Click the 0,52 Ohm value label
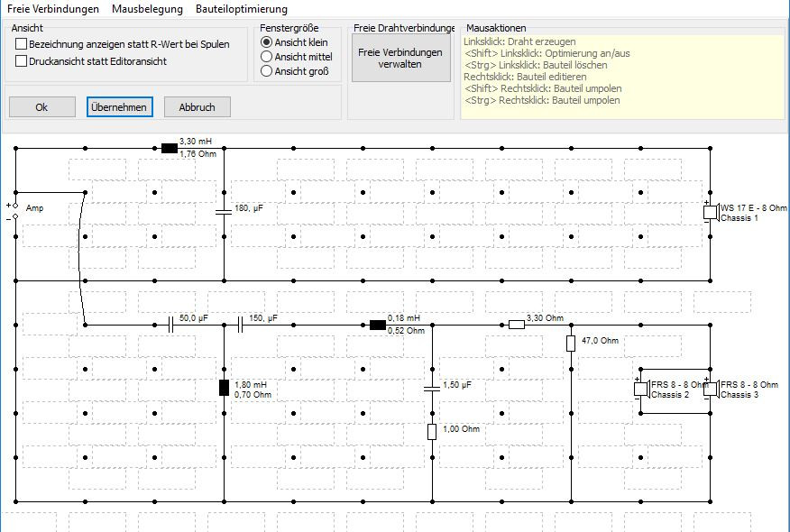The width and height of the screenshot is (790, 532). (406, 331)
